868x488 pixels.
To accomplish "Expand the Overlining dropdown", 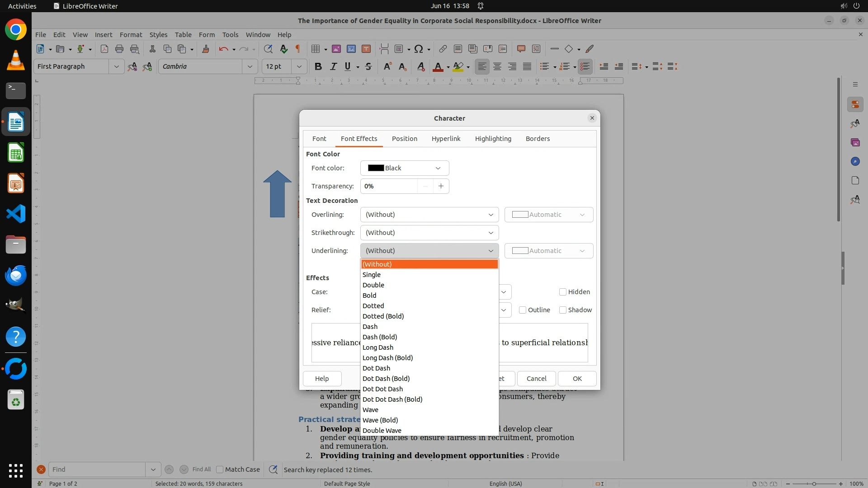I will click(429, 215).
